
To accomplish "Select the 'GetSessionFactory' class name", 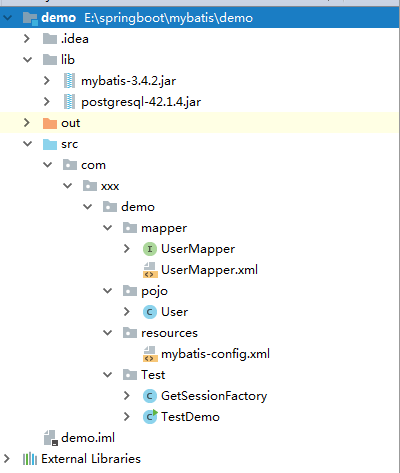I will click(x=214, y=396).
